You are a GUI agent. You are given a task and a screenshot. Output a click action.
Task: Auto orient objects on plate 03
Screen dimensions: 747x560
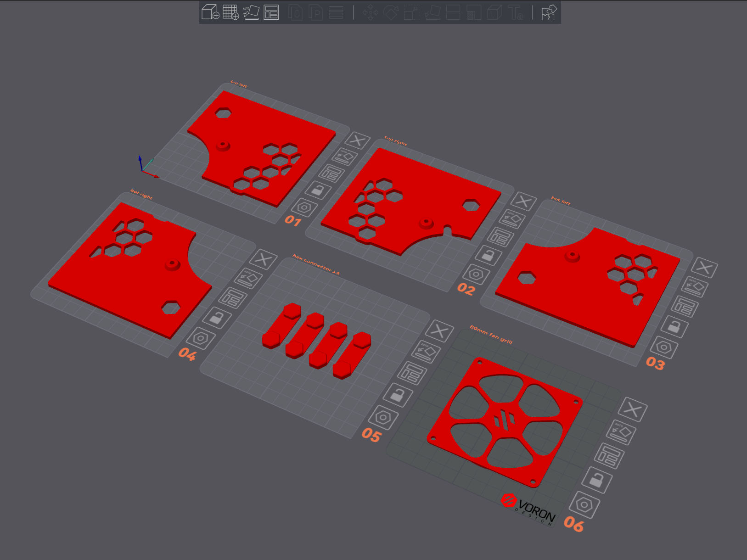(x=695, y=286)
